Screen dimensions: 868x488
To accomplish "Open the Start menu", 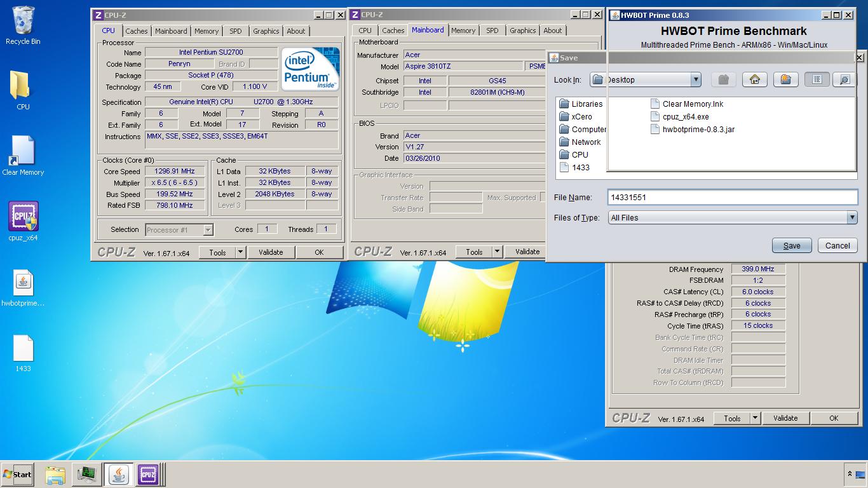I will coord(18,474).
